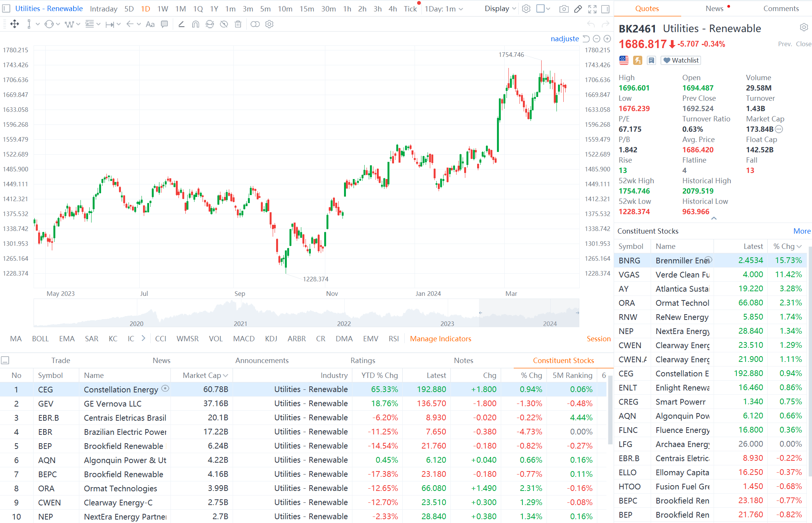This screenshot has width=812, height=523.
Task: Collapse the bottom panel with the minimize box
Action: (5, 360)
